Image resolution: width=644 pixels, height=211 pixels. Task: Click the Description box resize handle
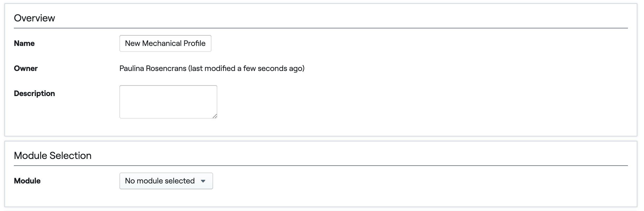(x=215, y=116)
